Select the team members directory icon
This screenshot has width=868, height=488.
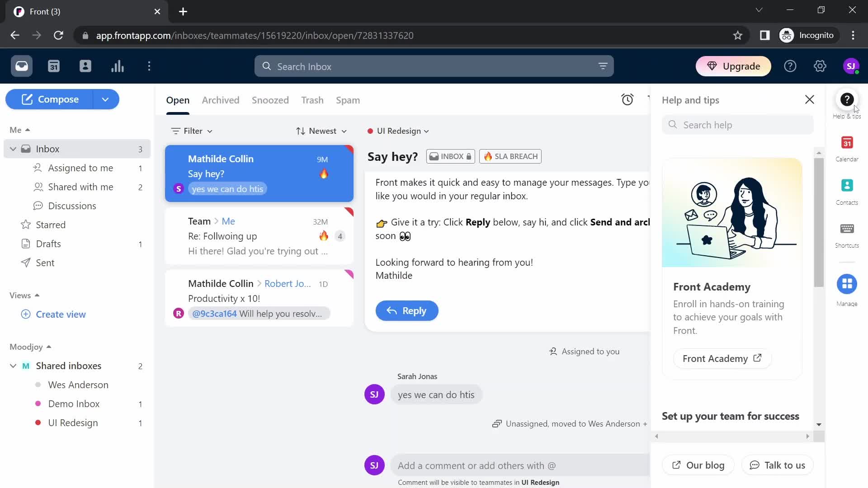(85, 66)
